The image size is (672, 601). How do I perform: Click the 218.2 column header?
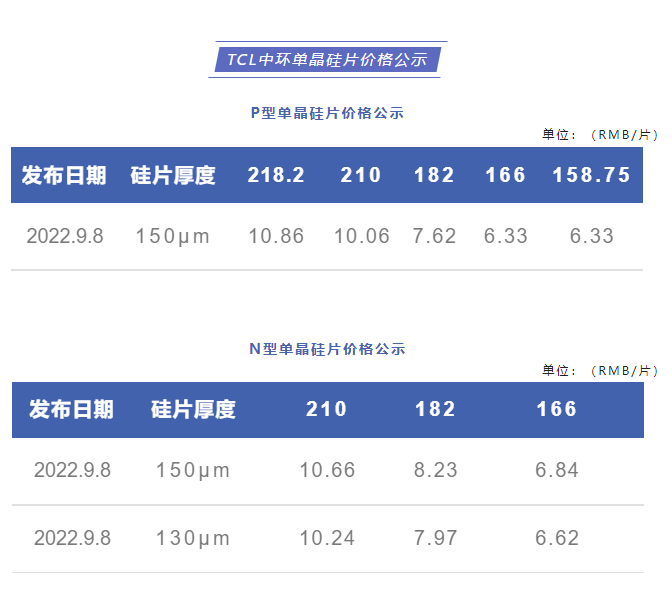tap(276, 175)
